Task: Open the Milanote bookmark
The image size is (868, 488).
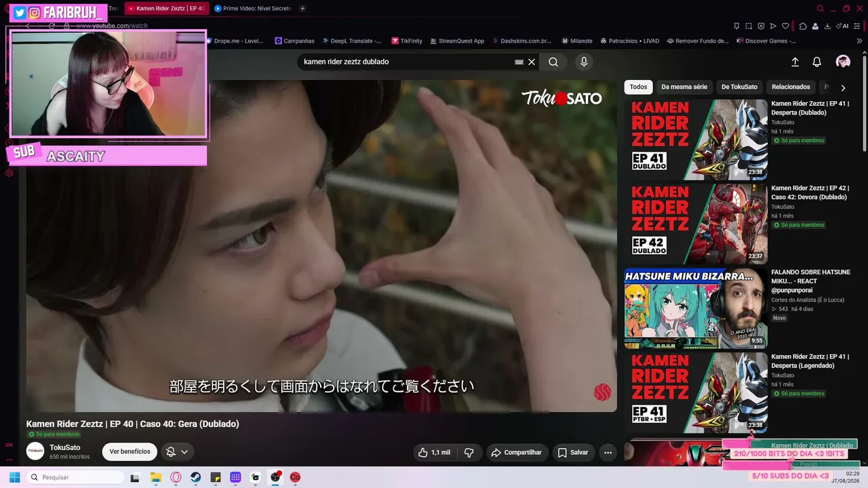Action: click(x=576, y=41)
